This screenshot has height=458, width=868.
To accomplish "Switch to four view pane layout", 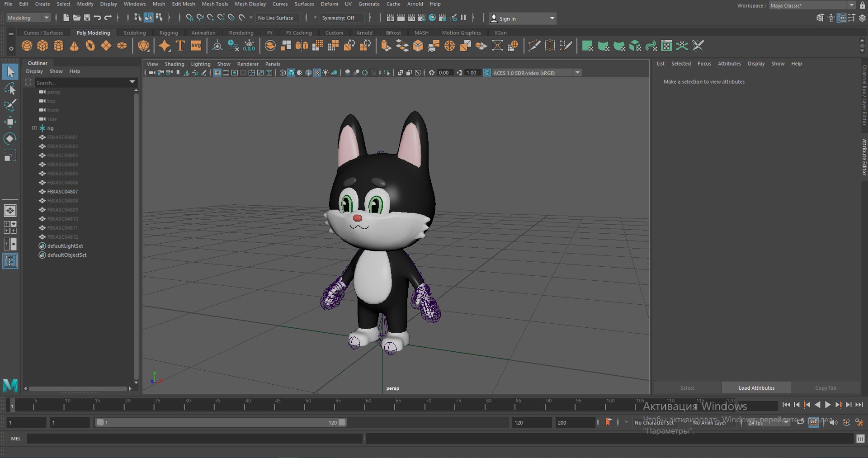I will [10, 227].
